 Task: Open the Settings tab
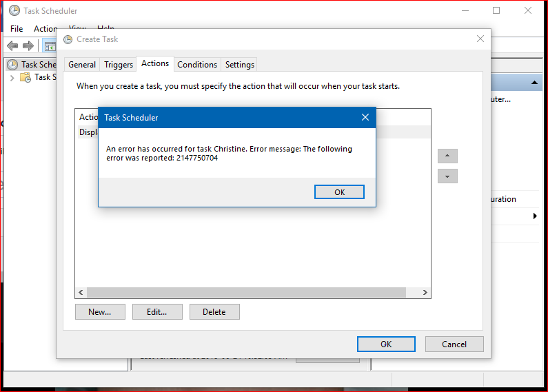pos(239,65)
